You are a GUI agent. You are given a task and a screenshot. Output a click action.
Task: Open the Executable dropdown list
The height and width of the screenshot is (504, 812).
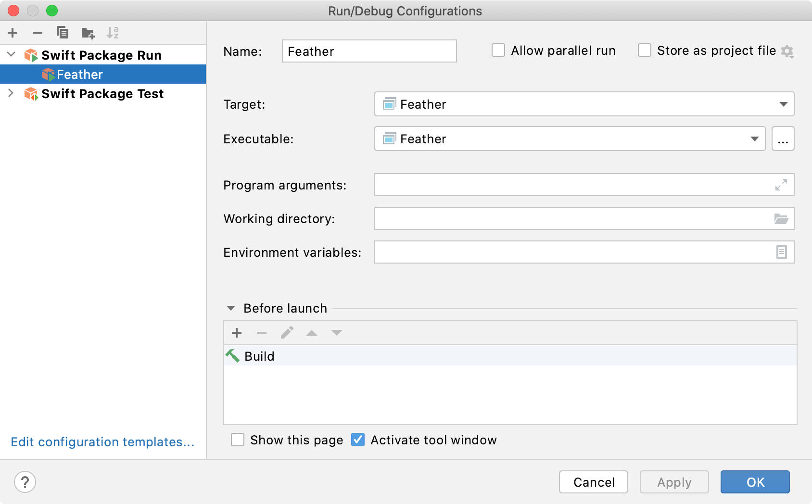pos(754,139)
